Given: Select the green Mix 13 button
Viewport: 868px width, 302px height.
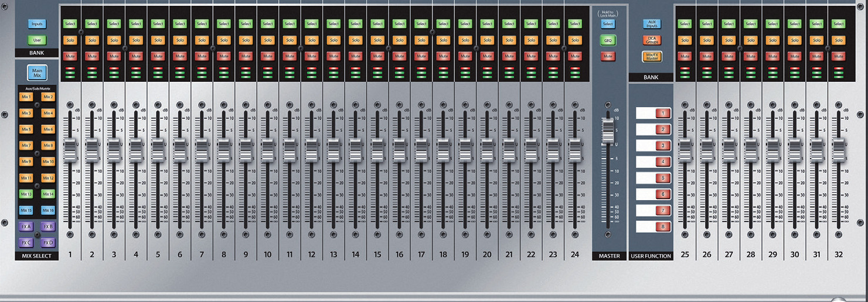Looking at the screenshot, I should click(26, 194).
